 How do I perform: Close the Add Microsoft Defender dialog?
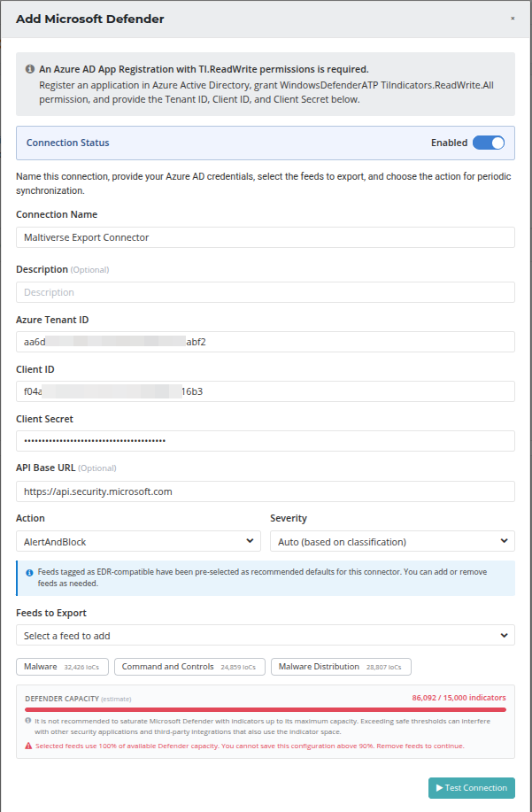point(513,18)
